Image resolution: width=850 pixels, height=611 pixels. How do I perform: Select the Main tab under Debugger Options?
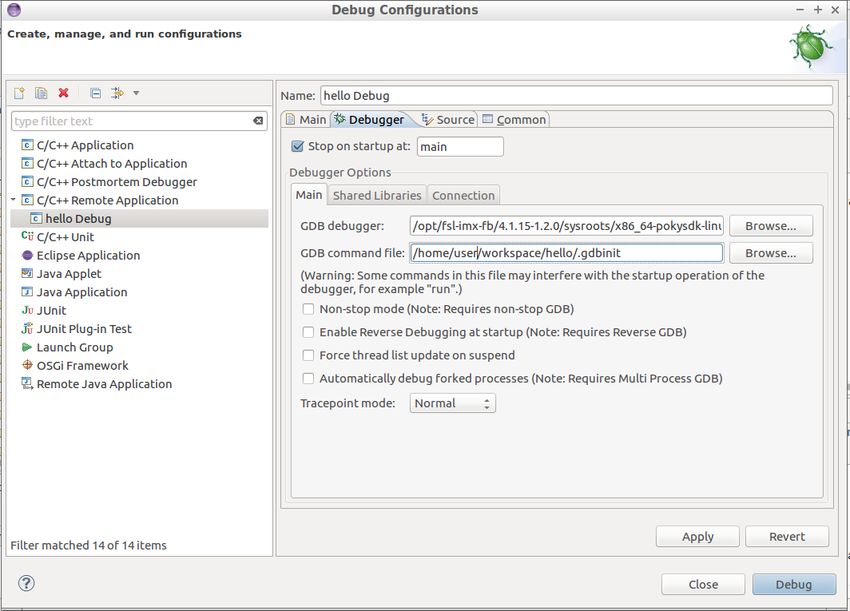[x=309, y=195]
